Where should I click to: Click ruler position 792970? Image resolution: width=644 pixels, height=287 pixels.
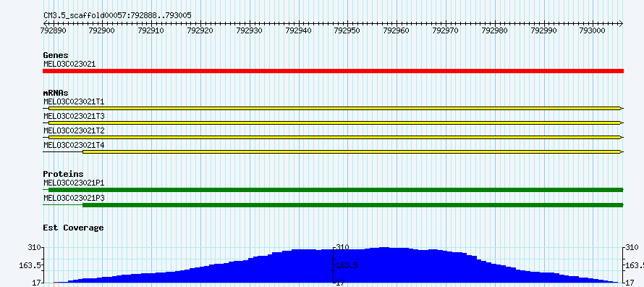pyautogui.click(x=446, y=30)
